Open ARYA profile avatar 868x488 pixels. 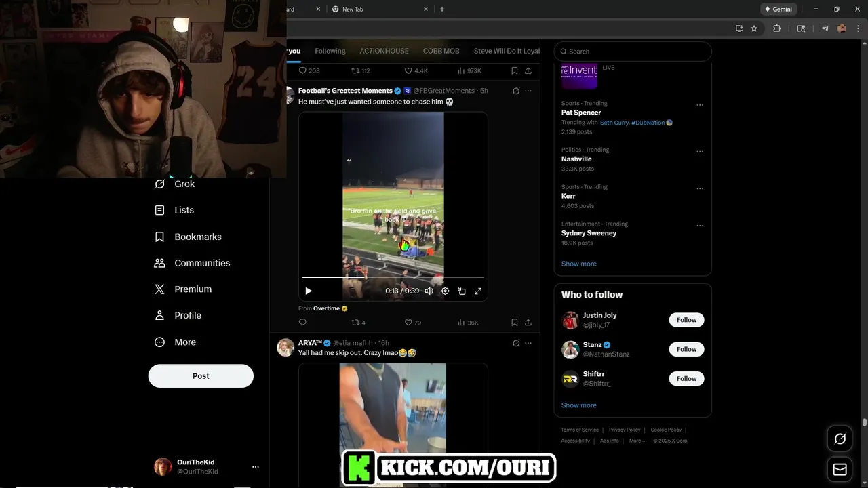tap(285, 348)
